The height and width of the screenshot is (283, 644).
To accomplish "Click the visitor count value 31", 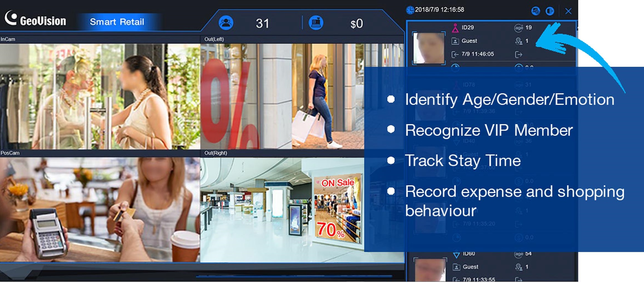I will [x=262, y=23].
